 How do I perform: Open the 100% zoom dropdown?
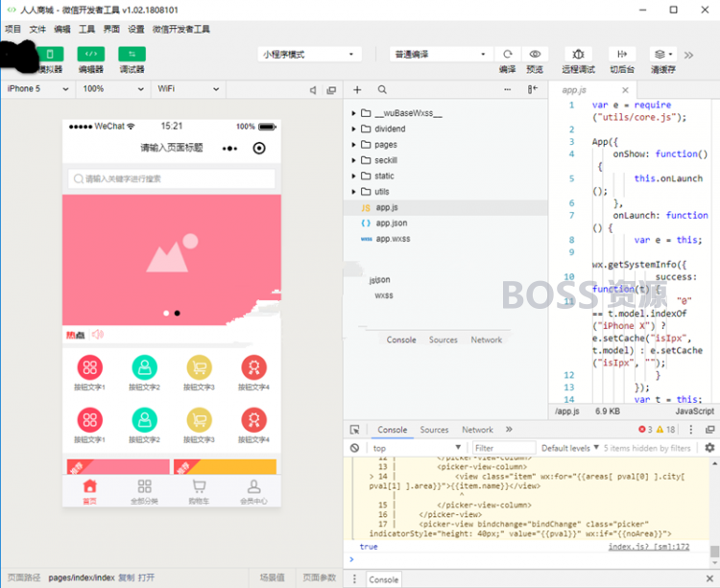tap(113, 89)
